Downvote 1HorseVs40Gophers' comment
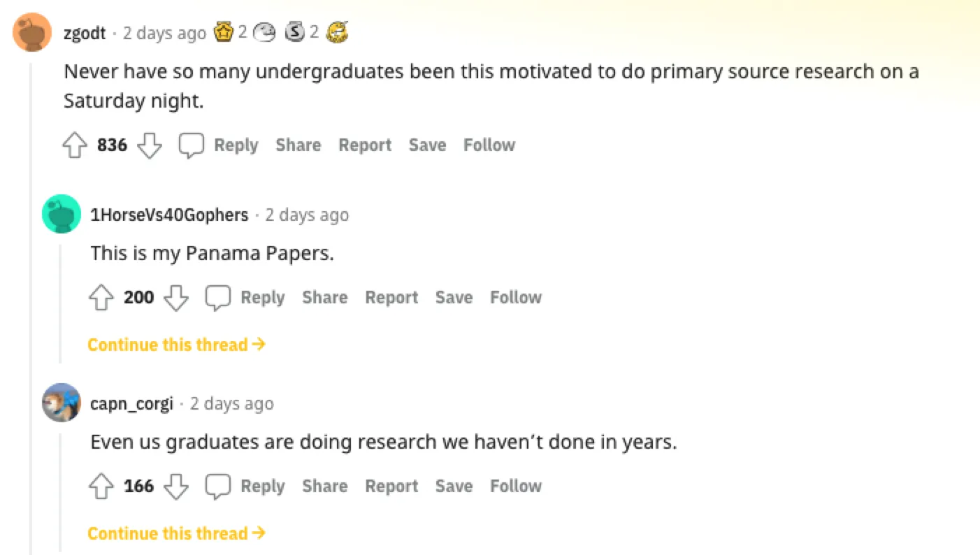The image size is (980, 555). [175, 298]
